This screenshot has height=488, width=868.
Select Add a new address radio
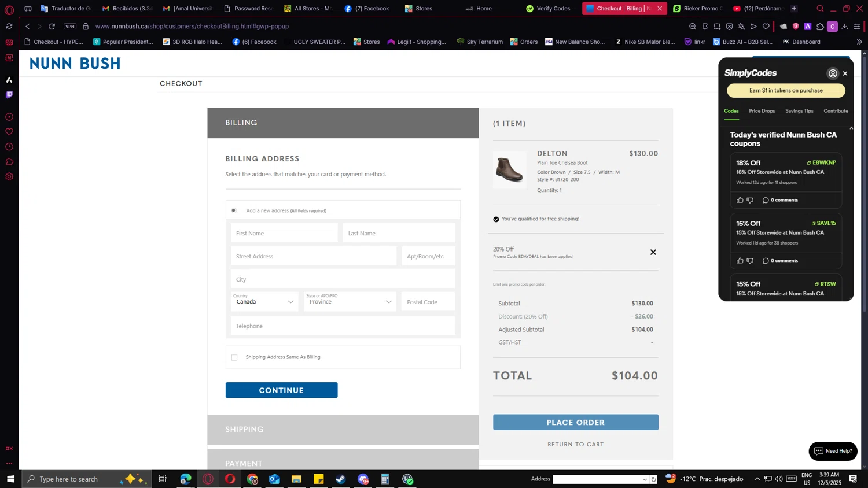[234, 210]
